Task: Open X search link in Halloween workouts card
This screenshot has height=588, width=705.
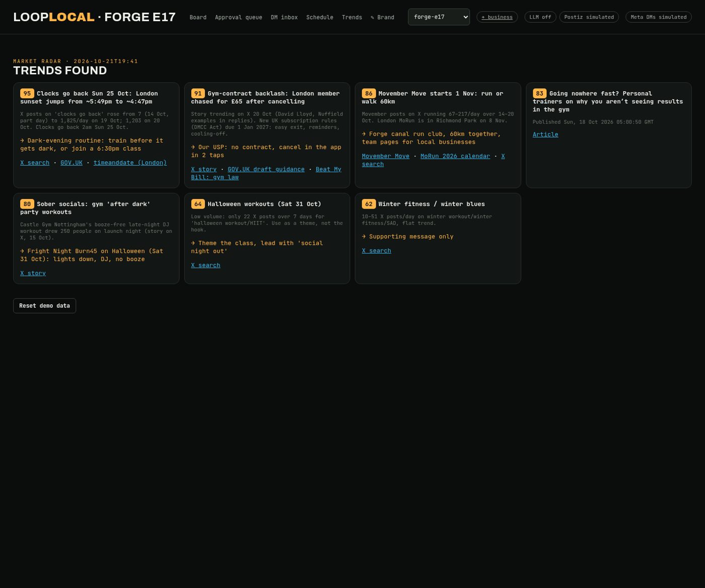Action: pos(205,265)
